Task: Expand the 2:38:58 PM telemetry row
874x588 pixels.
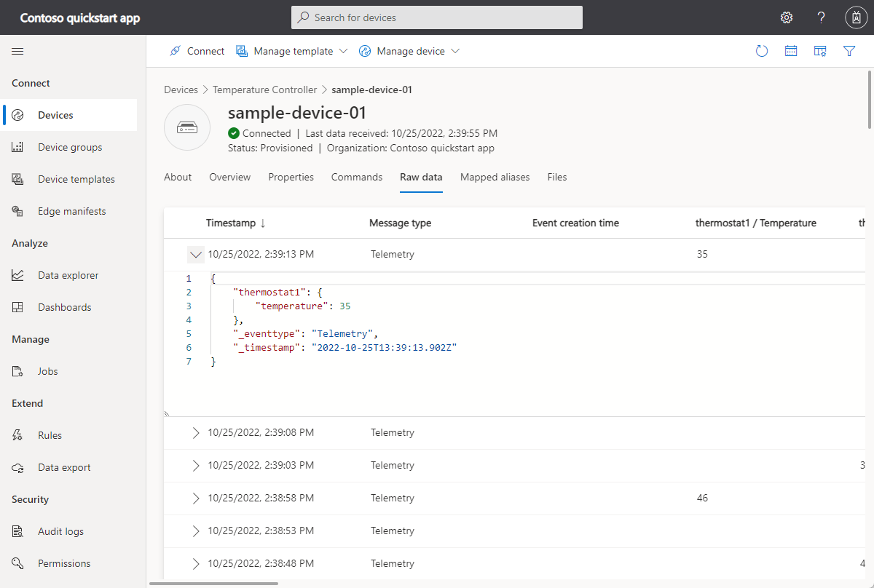Action: tap(195, 498)
